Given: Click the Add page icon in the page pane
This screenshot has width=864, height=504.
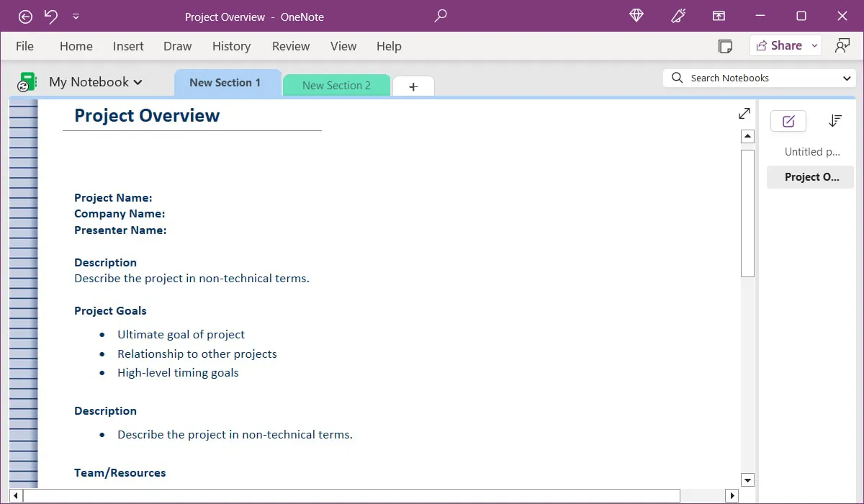Looking at the screenshot, I should (x=788, y=121).
